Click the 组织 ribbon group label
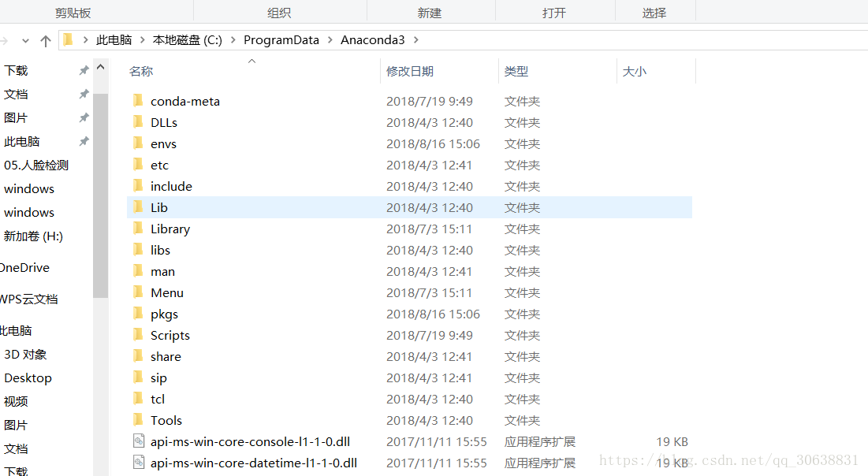The image size is (868, 476). (279, 13)
